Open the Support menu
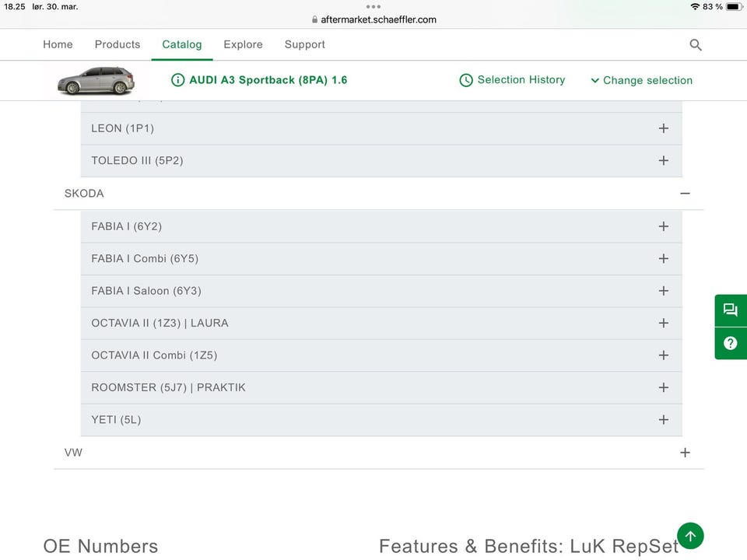The image size is (747, 560). tap(305, 44)
